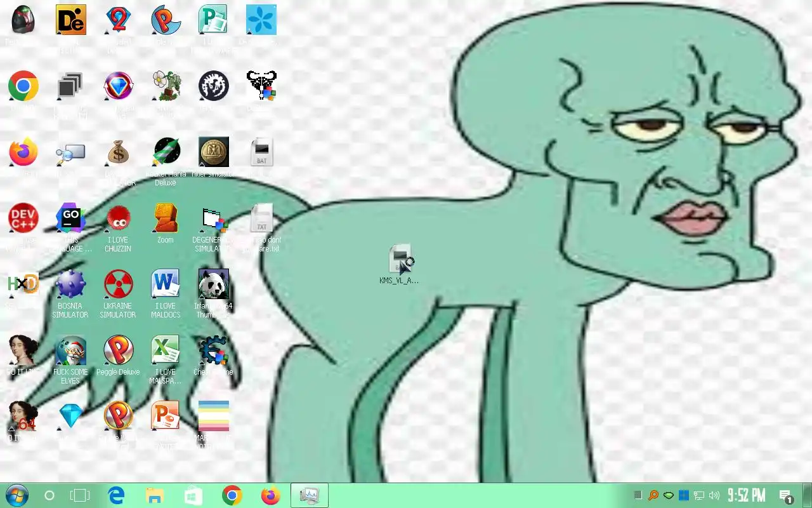This screenshot has height=508, width=812.
Task: Open the BOSNIA SIMULATOR purple mine icon
Action: click(70, 284)
